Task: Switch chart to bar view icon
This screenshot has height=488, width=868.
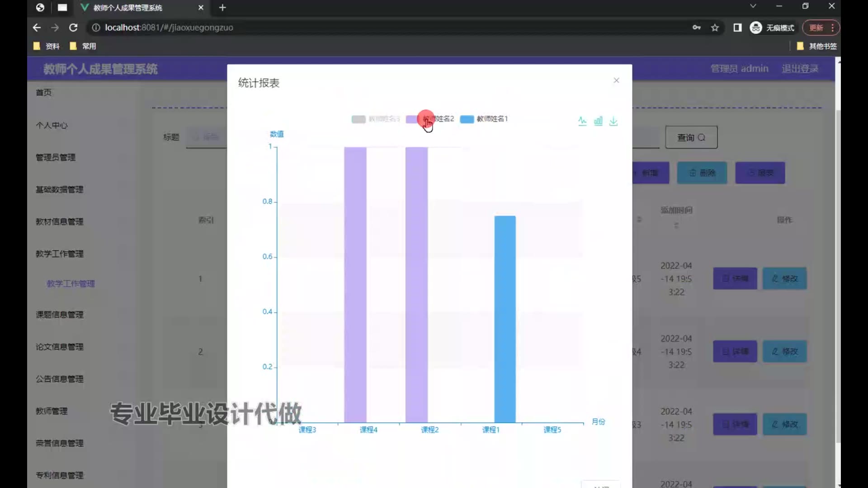Action: point(598,121)
